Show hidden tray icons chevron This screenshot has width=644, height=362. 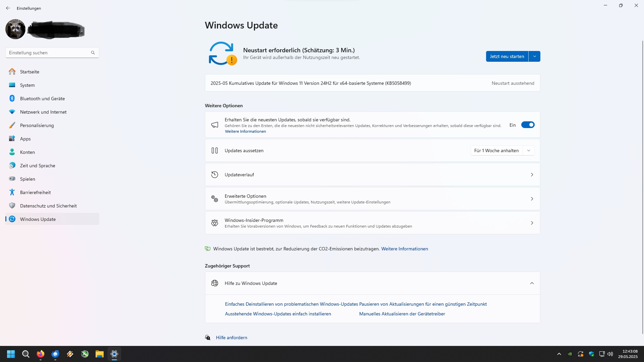[x=559, y=354]
